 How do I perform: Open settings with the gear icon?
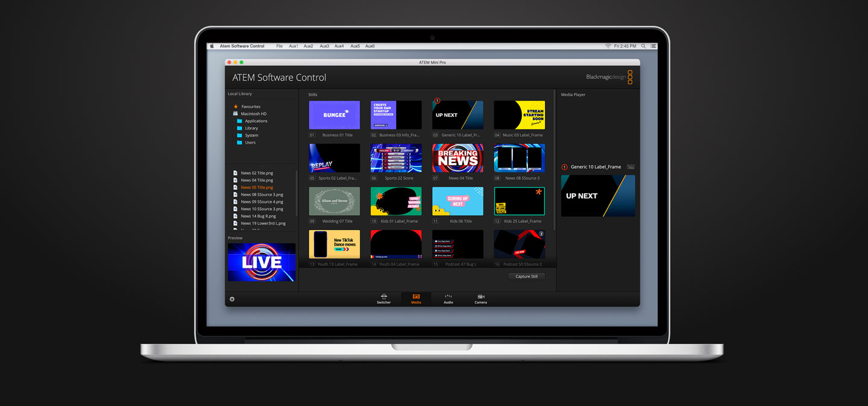[x=232, y=299]
